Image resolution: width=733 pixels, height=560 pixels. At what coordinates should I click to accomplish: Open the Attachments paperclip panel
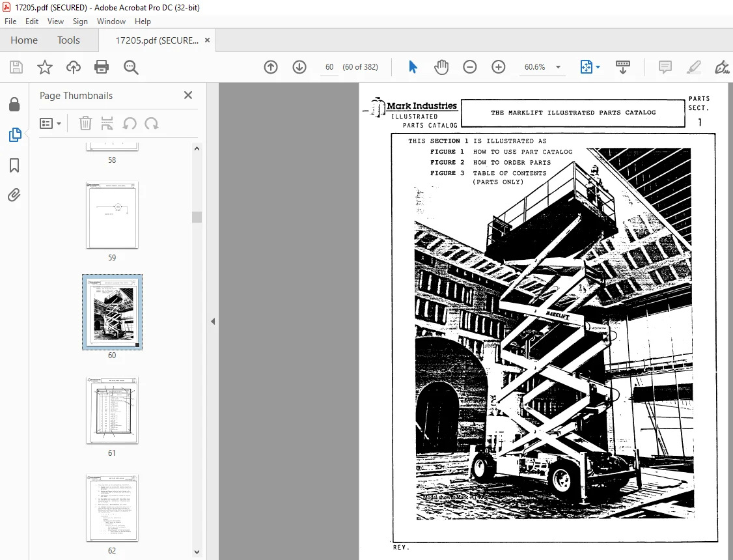[x=14, y=195]
